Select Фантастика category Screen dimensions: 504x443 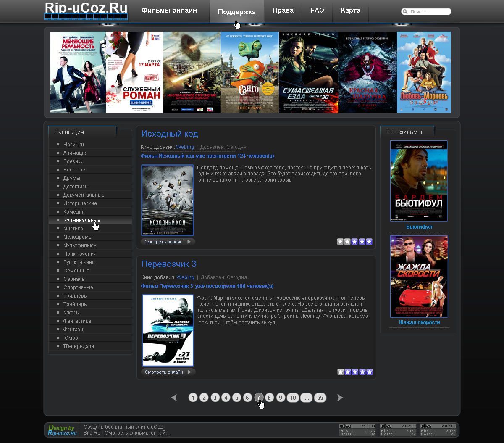(90, 321)
